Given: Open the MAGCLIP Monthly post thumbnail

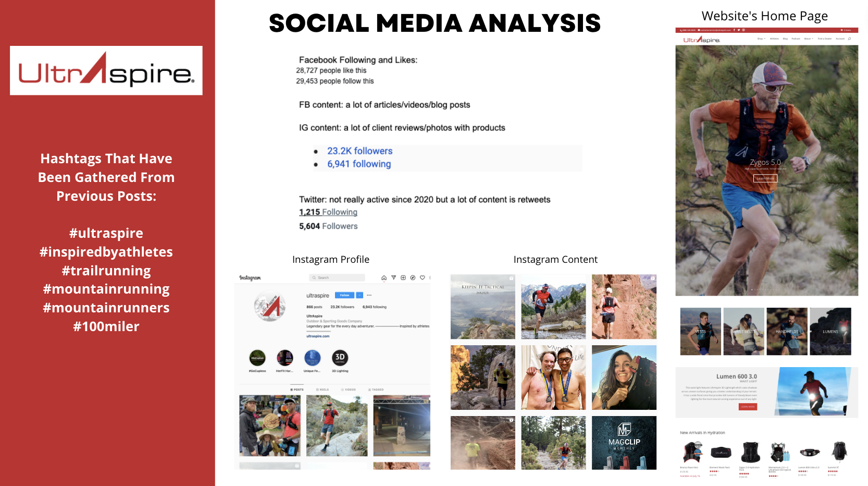Looking at the screenshot, I should pyautogui.click(x=624, y=443).
